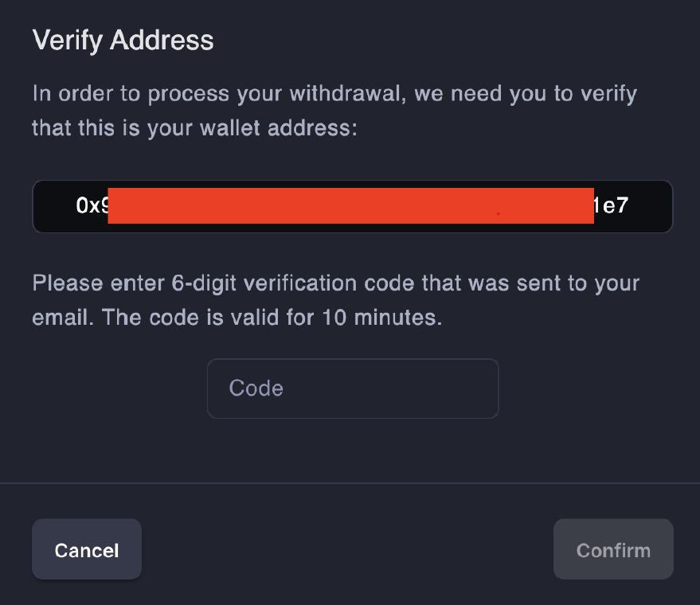700x605 pixels.
Task: Click the word "verify" in first paragraph
Action: tap(608, 94)
